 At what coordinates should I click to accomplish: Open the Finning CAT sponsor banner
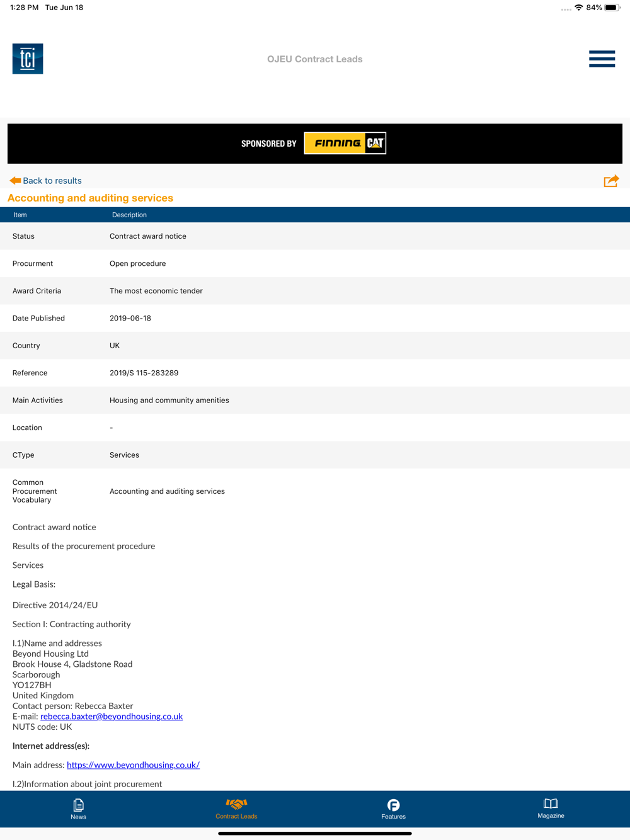315,144
